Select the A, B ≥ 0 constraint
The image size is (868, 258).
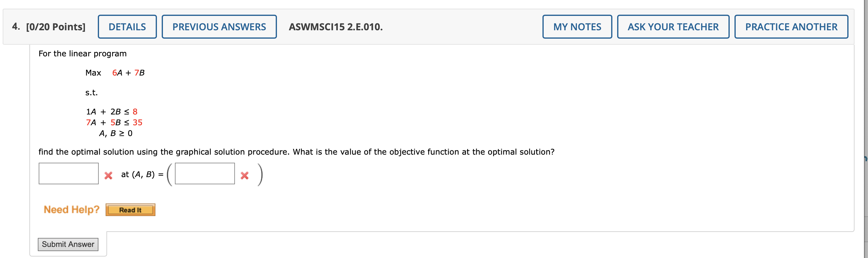coord(116,134)
